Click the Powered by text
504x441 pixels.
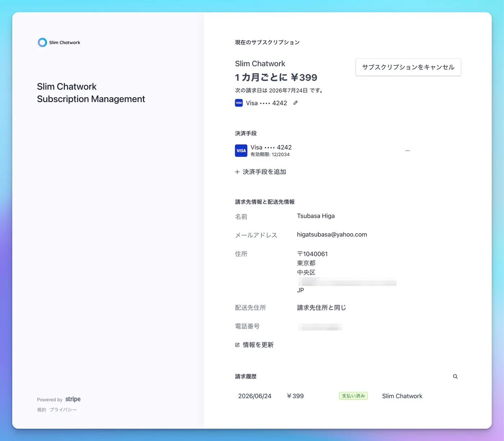pos(50,400)
